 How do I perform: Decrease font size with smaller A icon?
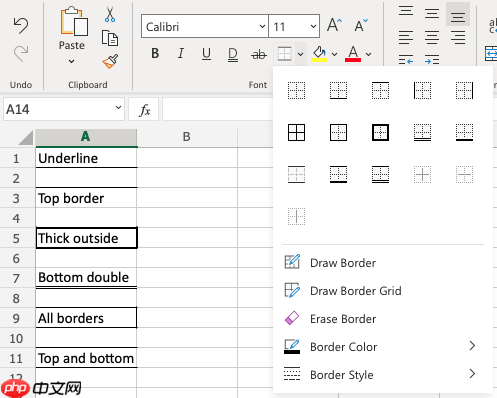click(x=361, y=25)
